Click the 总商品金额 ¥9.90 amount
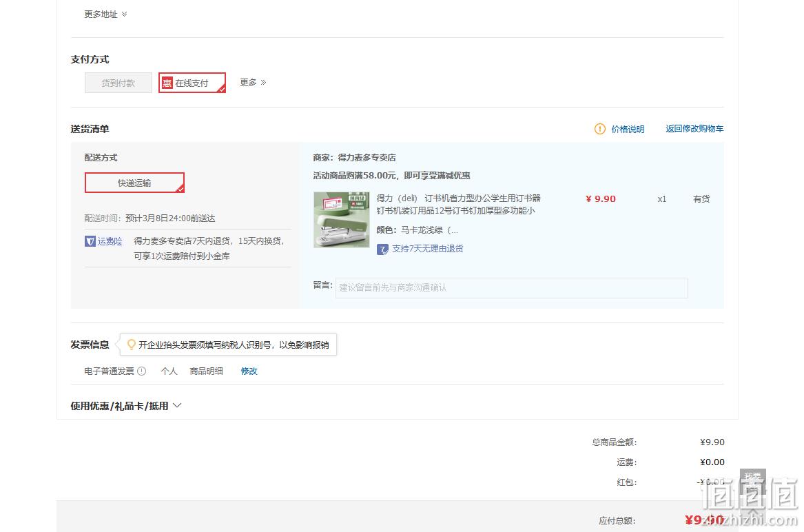Screen dimensions: 804x532 click(712, 442)
